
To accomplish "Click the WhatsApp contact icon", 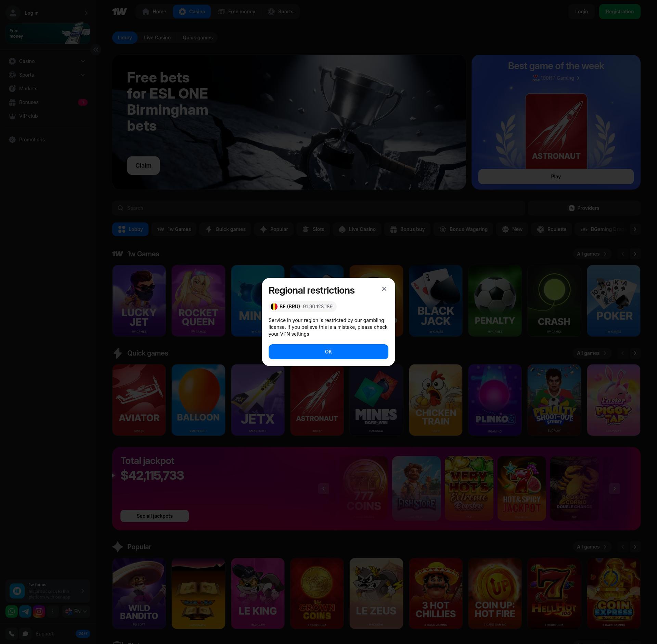I will point(12,611).
